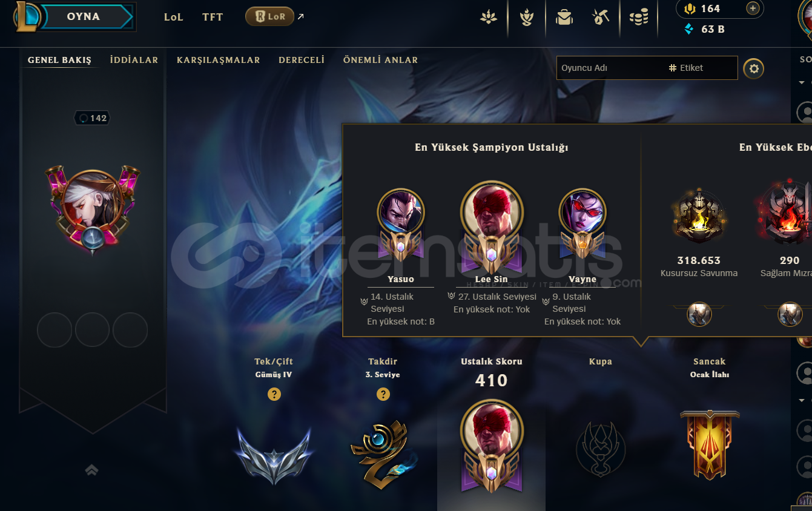Screen dimensions: 812x511
Task: Open the Loot backpack icon
Action: [x=564, y=17]
